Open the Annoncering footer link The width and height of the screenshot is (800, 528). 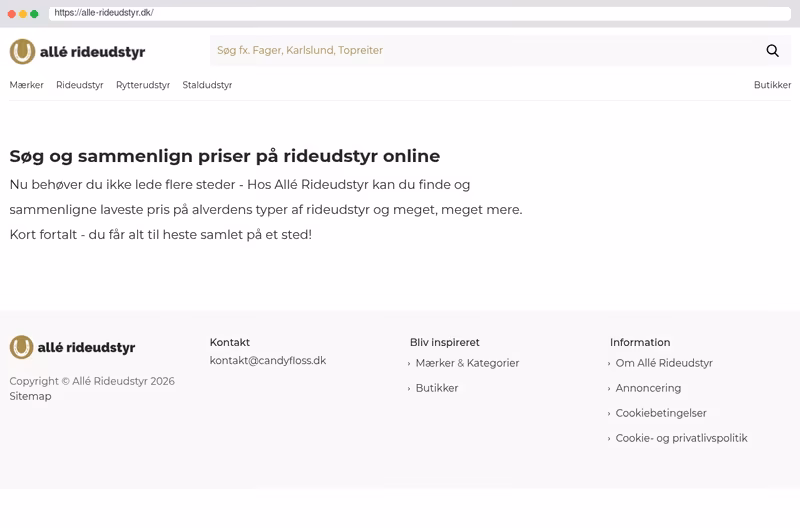[648, 388]
